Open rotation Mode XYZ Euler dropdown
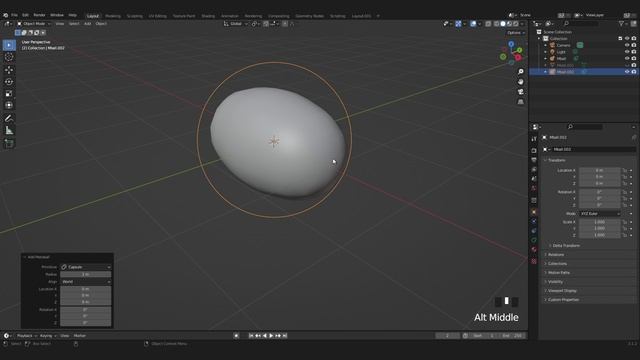The height and width of the screenshot is (360, 640). point(600,213)
